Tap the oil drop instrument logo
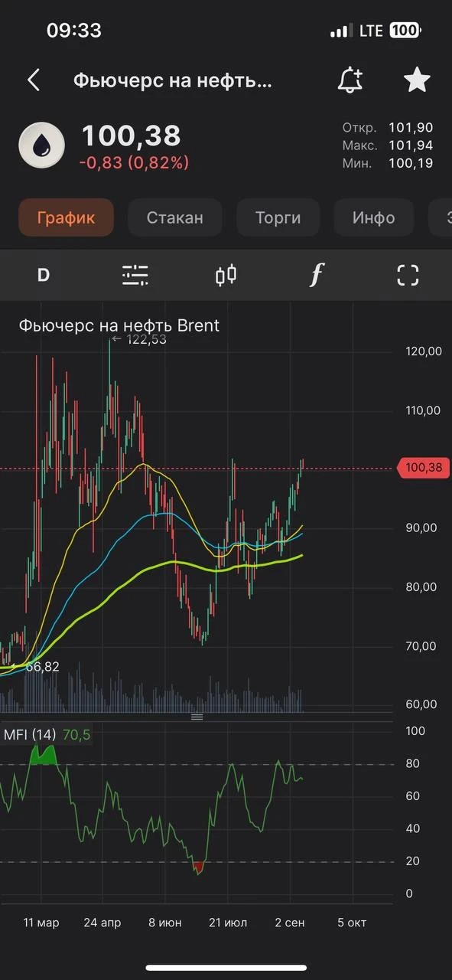The height and width of the screenshot is (980, 452). pos(43,145)
